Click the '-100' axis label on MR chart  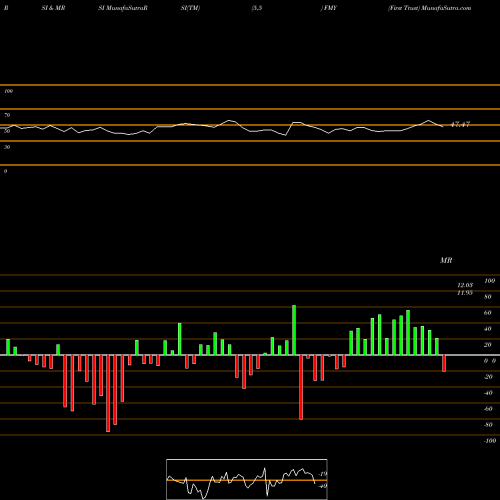point(490,441)
